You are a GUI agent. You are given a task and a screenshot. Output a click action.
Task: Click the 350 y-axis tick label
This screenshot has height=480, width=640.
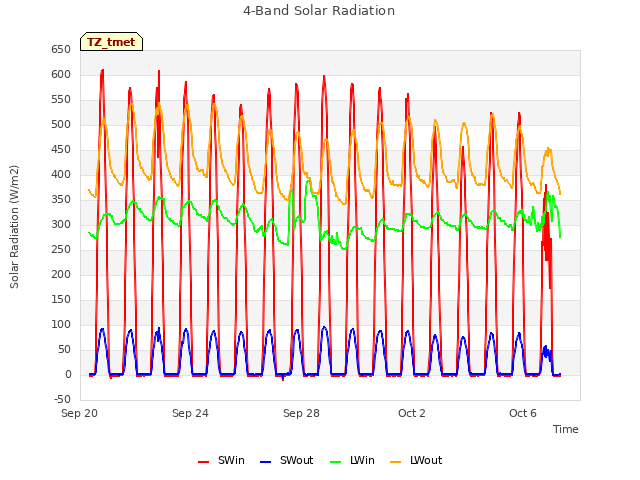(61, 200)
